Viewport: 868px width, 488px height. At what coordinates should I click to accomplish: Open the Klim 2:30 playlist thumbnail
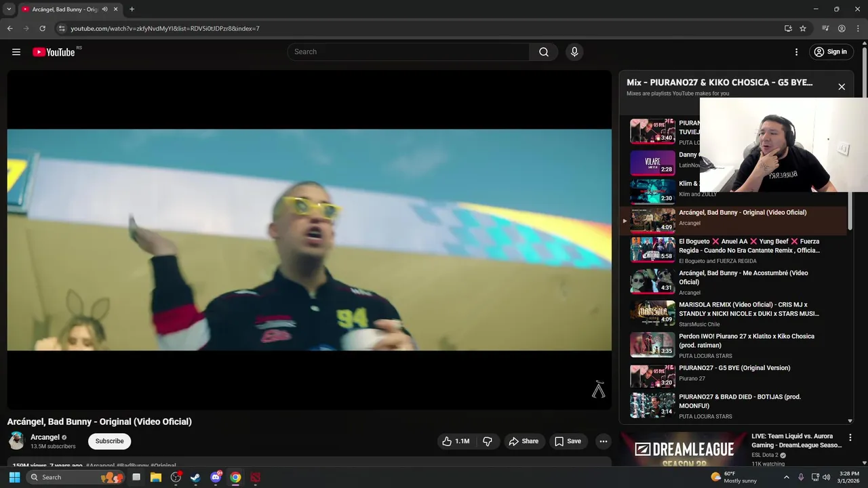click(652, 192)
